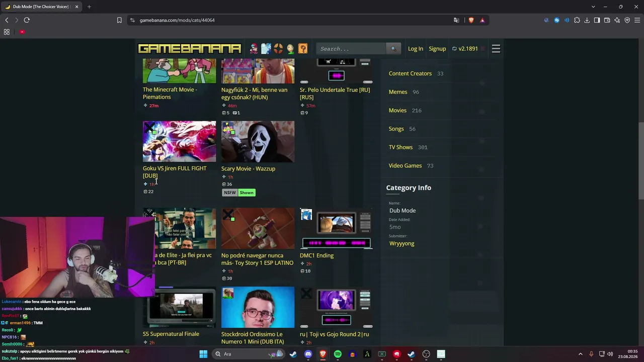Open the browser apps grid shortcut

click(x=7, y=32)
